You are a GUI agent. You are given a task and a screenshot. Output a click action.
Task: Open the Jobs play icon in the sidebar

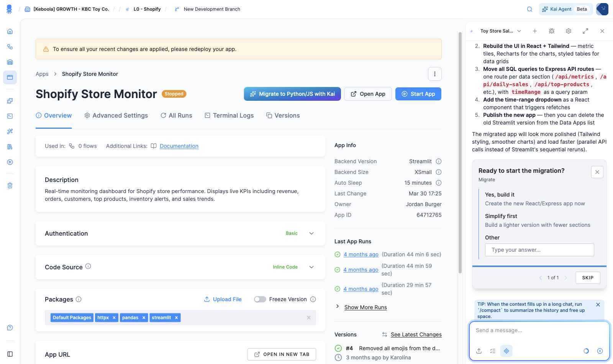coord(10,162)
